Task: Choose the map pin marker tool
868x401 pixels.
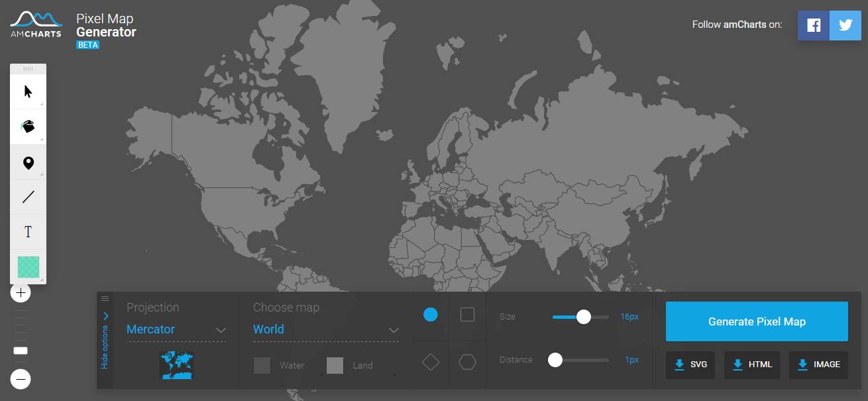Action: [28, 162]
